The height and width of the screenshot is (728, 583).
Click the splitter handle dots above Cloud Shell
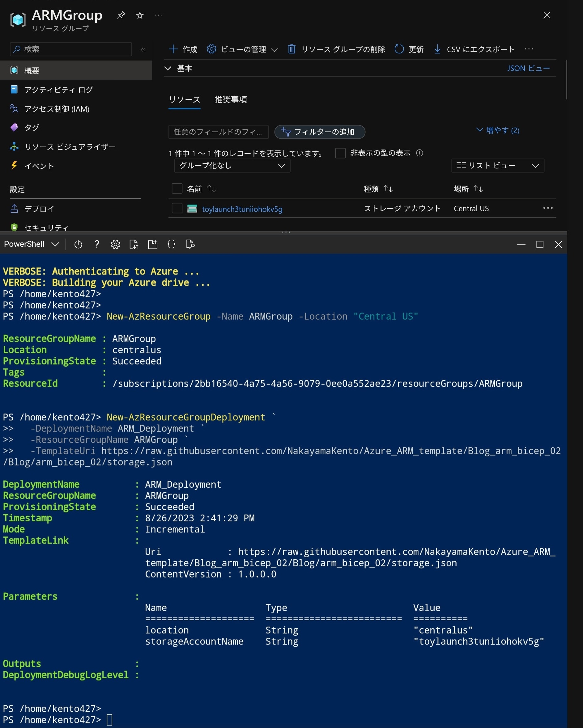pyautogui.click(x=286, y=232)
